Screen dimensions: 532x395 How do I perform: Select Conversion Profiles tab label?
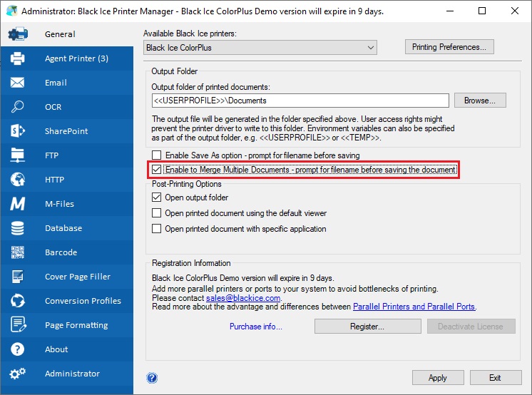coord(83,301)
